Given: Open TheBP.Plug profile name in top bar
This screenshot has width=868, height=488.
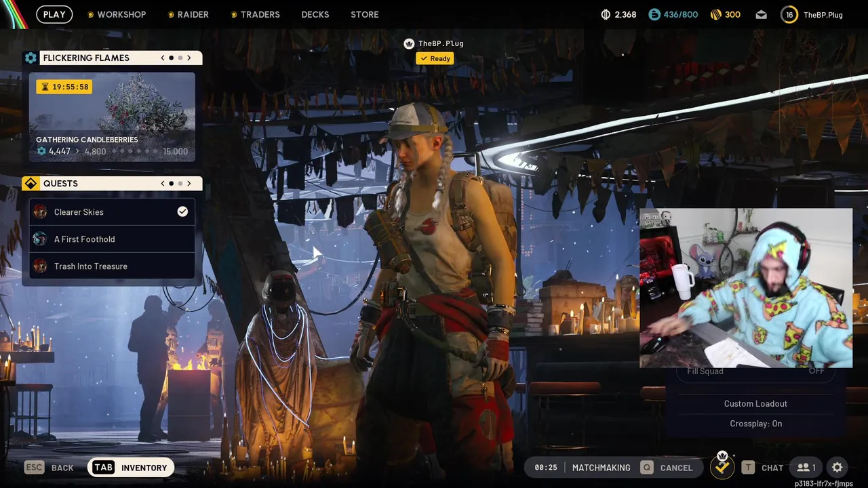Looking at the screenshot, I should (x=823, y=15).
